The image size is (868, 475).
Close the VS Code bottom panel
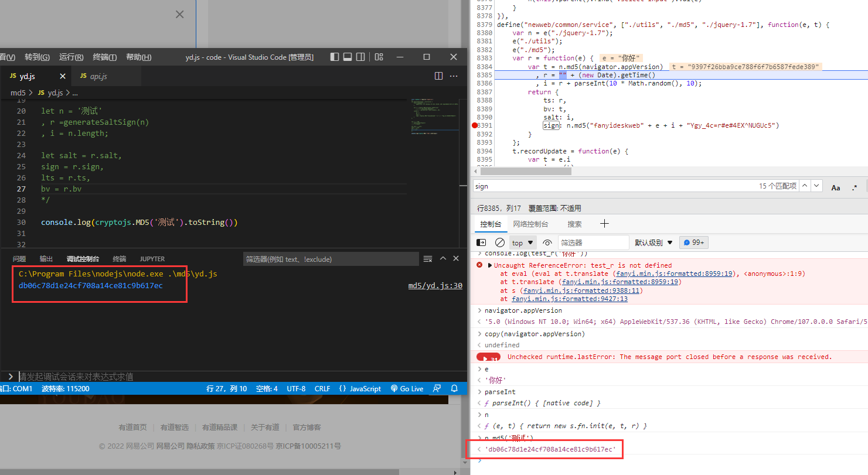[456, 258]
